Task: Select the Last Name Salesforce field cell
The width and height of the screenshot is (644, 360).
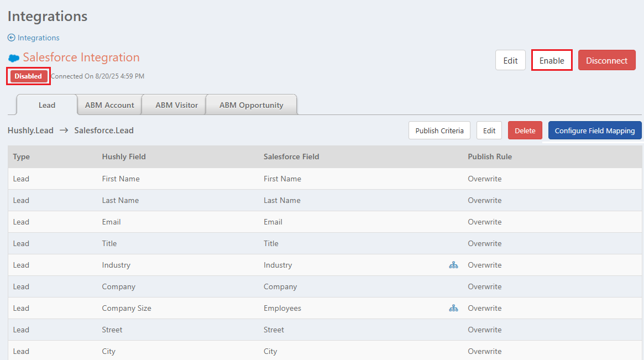Action: click(x=282, y=200)
